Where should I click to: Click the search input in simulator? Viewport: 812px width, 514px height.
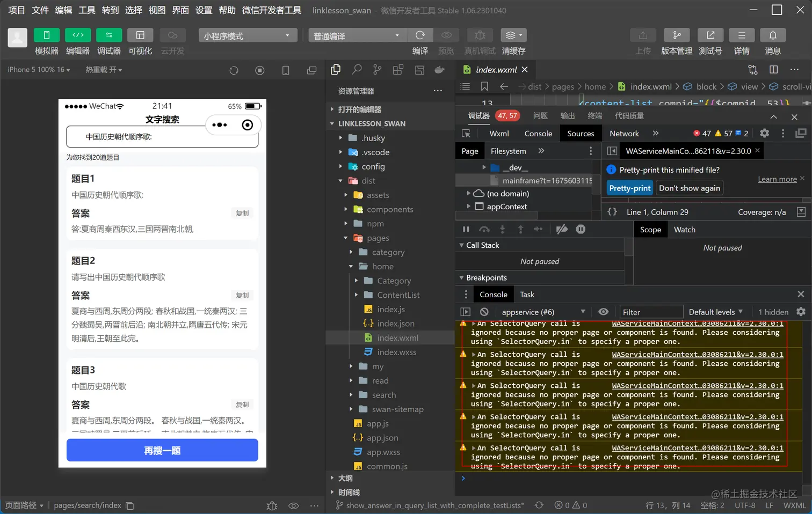tap(162, 137)
